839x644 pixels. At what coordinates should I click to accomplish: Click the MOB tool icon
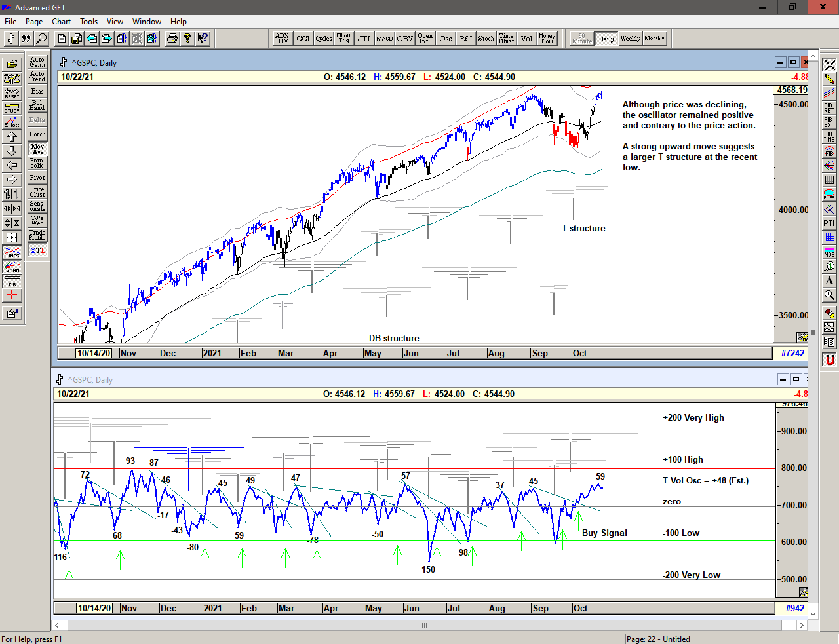(x=829, y=252)
